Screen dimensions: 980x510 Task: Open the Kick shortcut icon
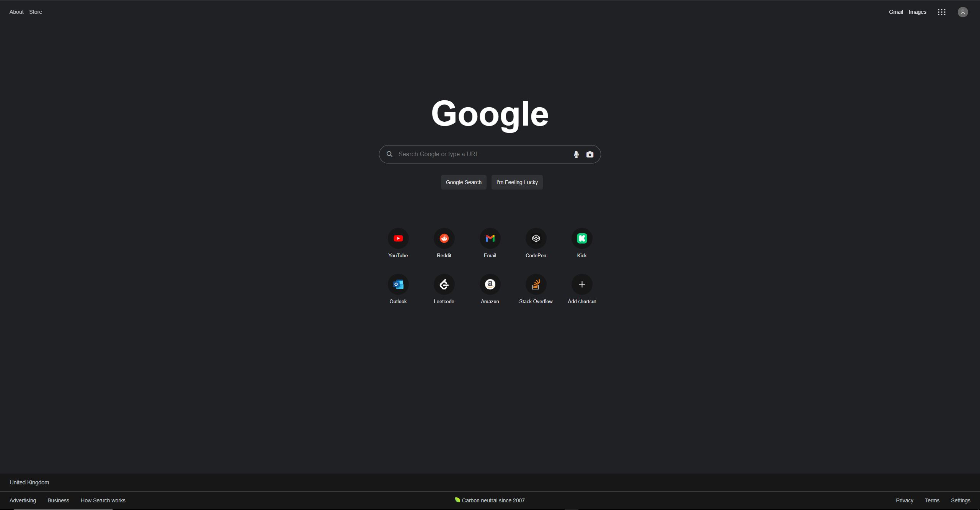[x=582, y=239]
